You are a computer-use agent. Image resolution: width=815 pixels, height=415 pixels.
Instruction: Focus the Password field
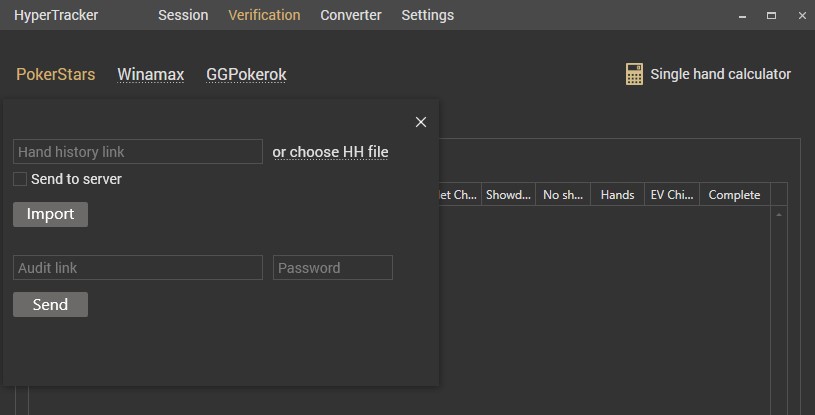[x=333, y=267]
